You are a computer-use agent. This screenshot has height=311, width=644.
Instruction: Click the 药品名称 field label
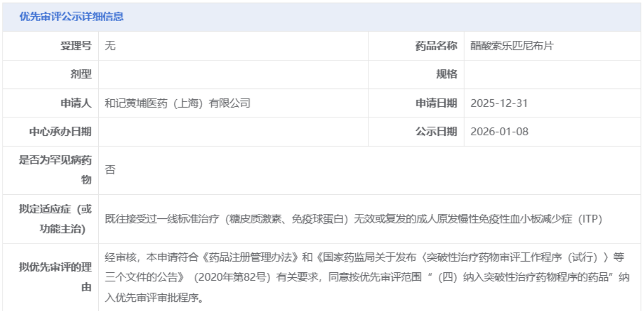point(436,46)
